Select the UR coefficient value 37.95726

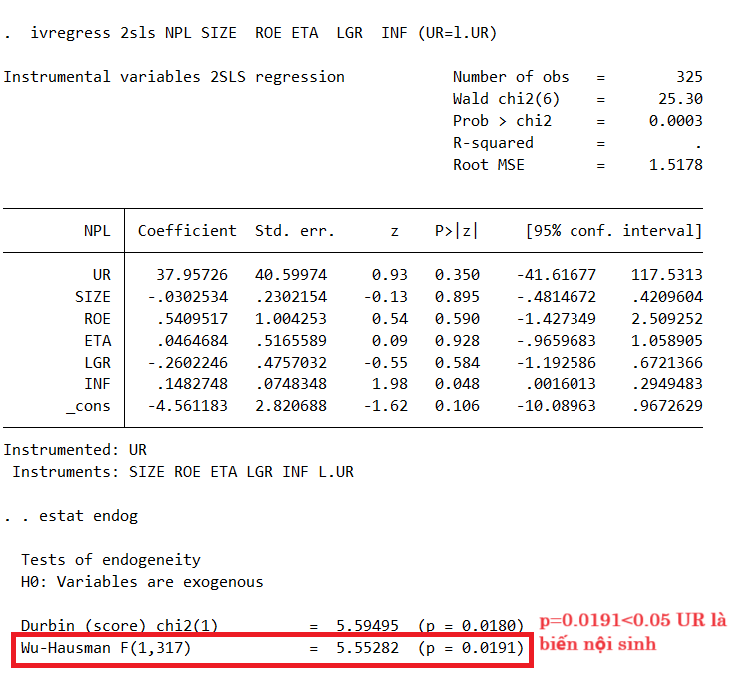click(x=191, y=275)
